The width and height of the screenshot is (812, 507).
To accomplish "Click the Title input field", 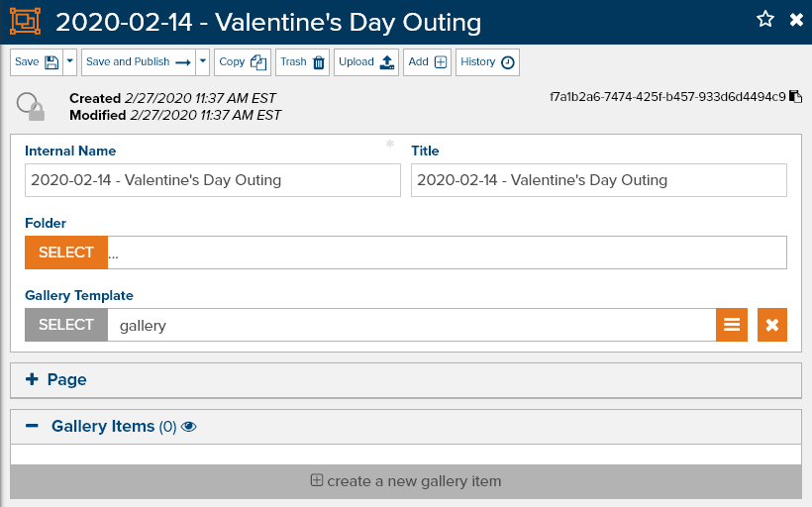I will tap(599, 180).
